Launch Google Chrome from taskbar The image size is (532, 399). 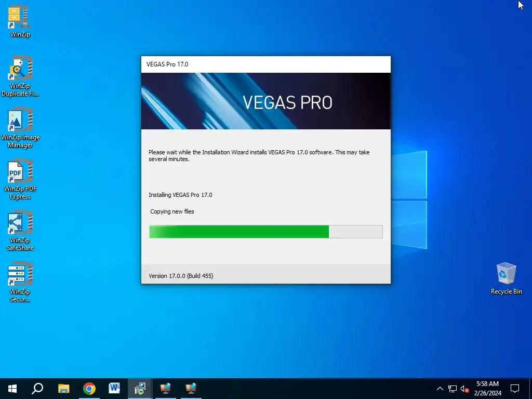89,389
